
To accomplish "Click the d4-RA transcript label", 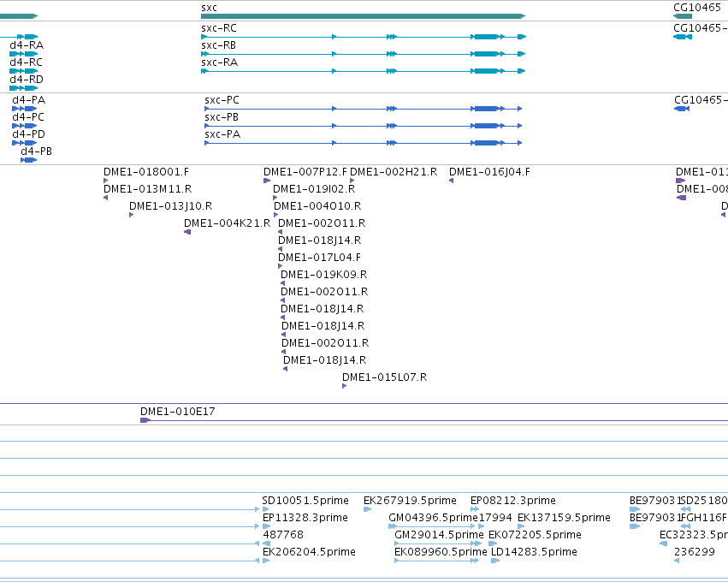I will pyautogui.click(x=27, y=45).
